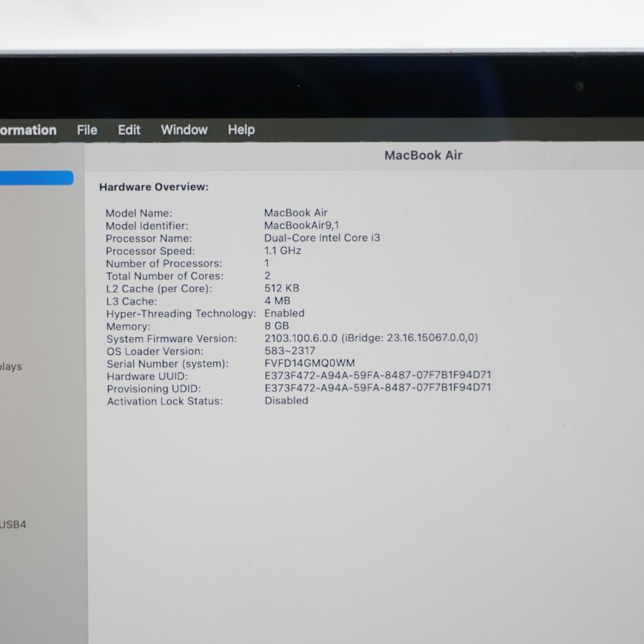Click the Total Number of Cores label
This screenshot has width=644, height=644.
165,276
